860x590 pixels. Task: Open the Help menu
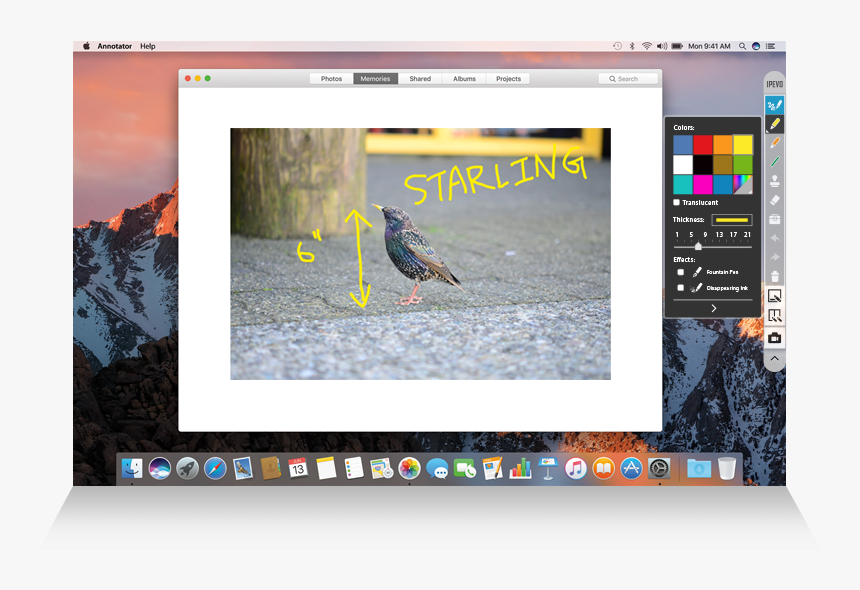(148, 47)
